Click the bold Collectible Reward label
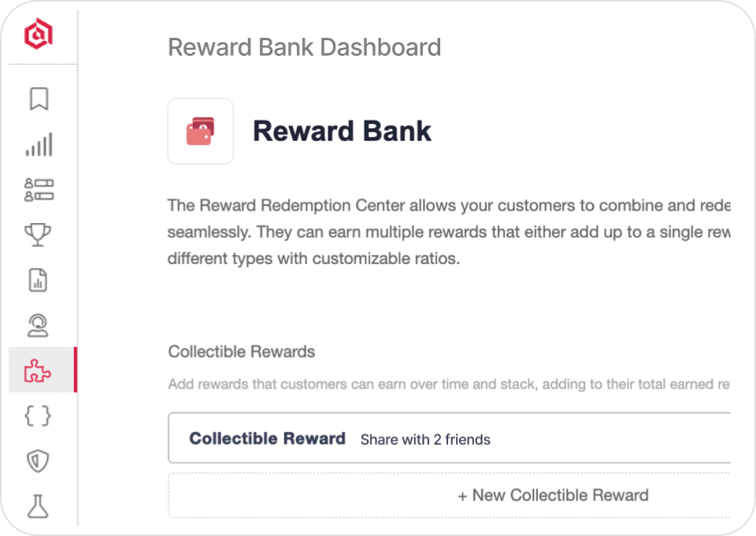The width and height of the screenshot is (756, 536). pyautogui.click(x=267, y=438)
